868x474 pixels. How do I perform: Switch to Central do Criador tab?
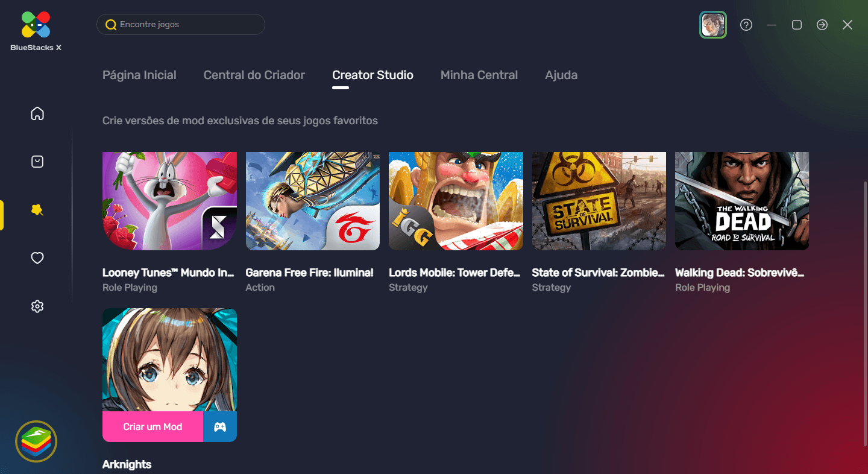[254, 75]
